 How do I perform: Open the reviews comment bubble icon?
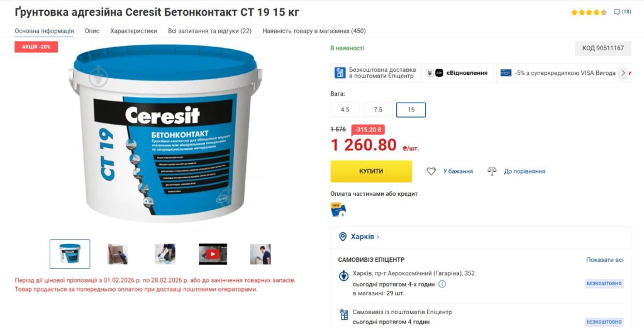click(616, 12)
